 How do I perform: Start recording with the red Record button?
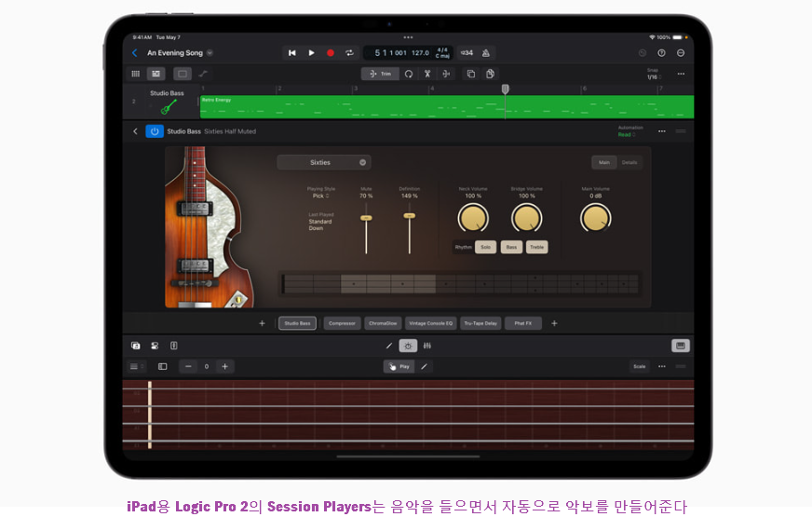pyautogui.click(x=331, y=53)
